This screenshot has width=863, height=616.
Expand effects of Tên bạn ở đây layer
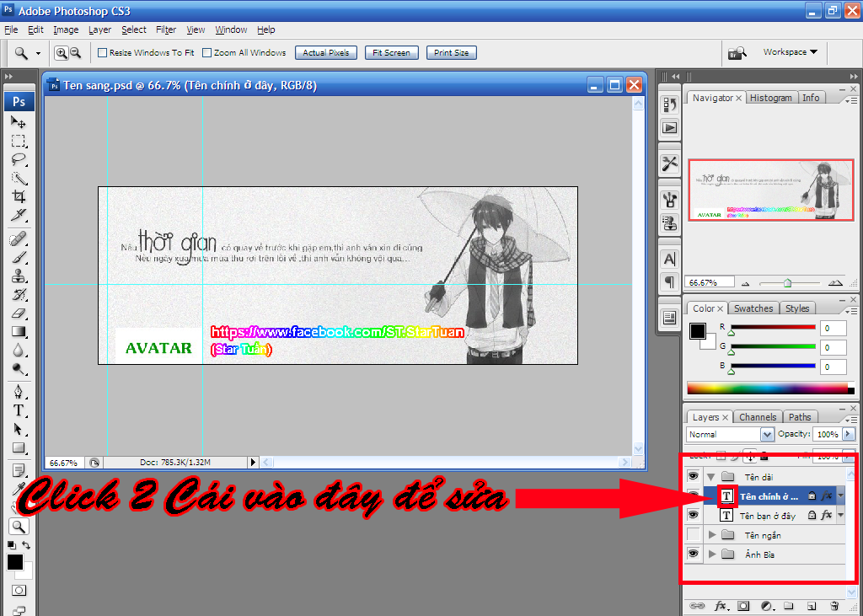(840, 515)
